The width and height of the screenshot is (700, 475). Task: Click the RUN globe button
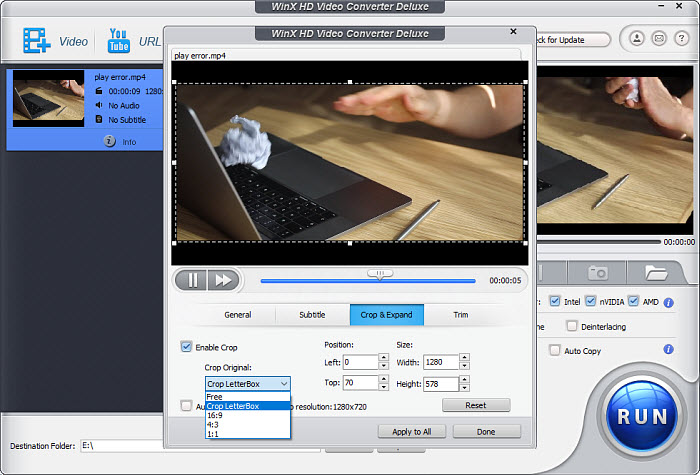[642, 415]
